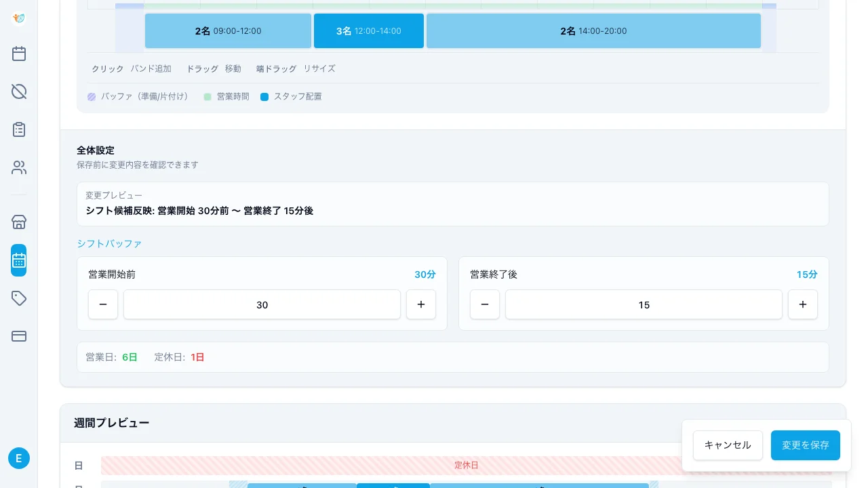Image resolution: width=868 pixels, height=488 pixels.
Task: Increase the 営業開始前 buffer minutes
Action: tap(421, 304)
